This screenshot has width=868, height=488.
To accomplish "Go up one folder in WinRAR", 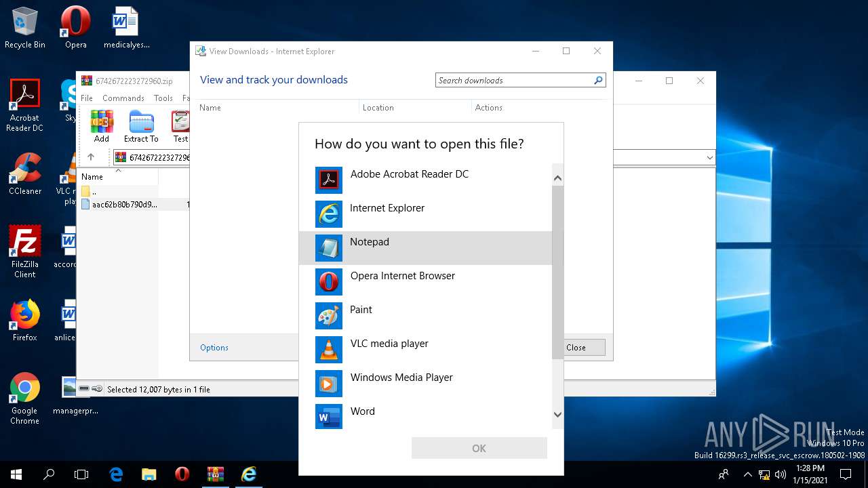I will (91, 157).
